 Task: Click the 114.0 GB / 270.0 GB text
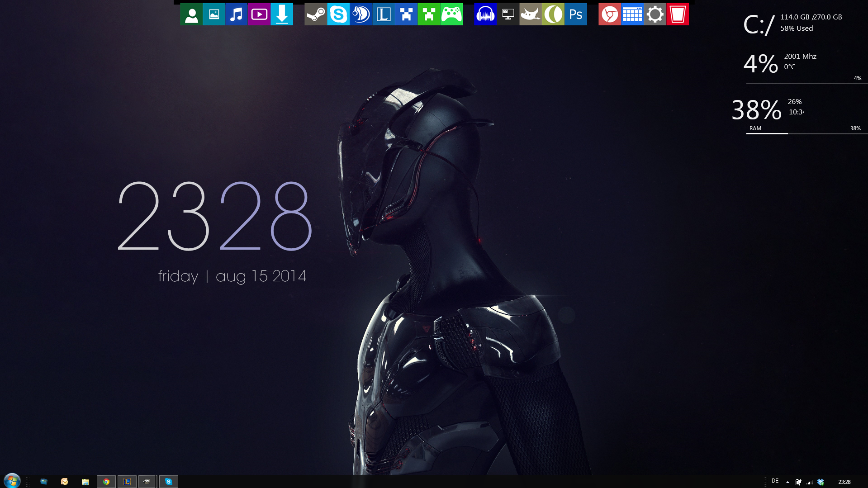(x=811, y=17)
